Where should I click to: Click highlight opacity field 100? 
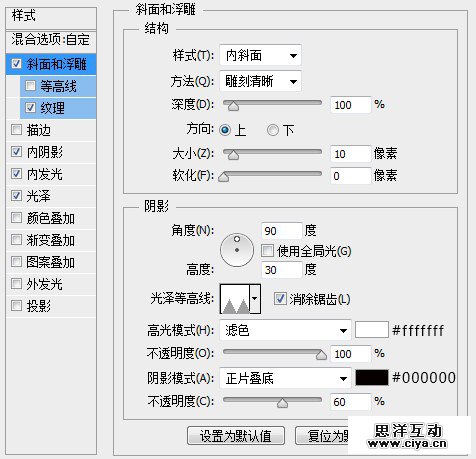(351, 354)
